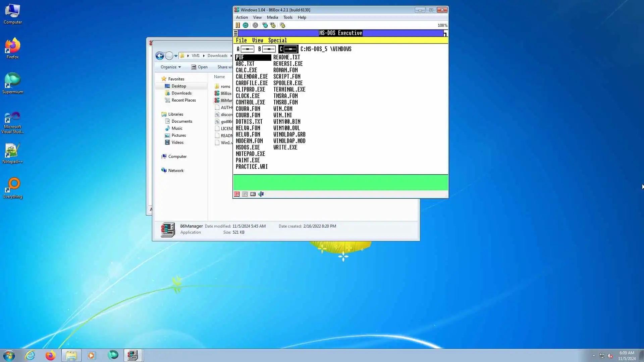Open the Special menu in MS-DOS Executive

pos(277,40)
